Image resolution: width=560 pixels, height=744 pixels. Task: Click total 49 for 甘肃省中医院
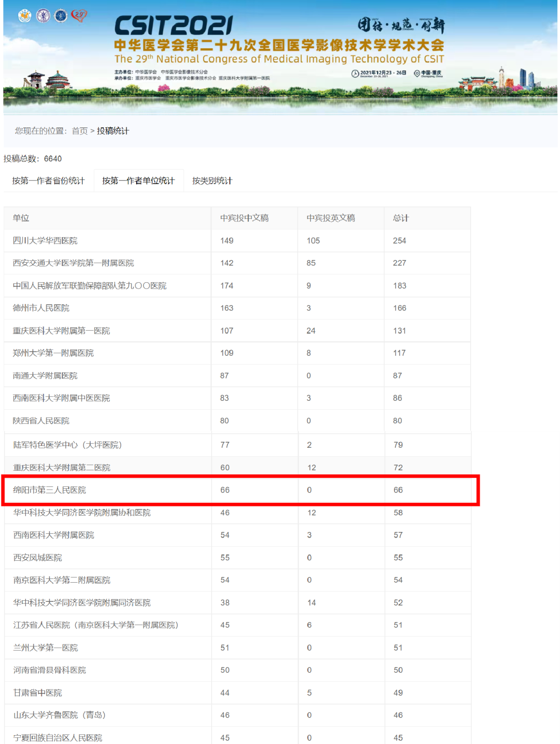(398, 693)
